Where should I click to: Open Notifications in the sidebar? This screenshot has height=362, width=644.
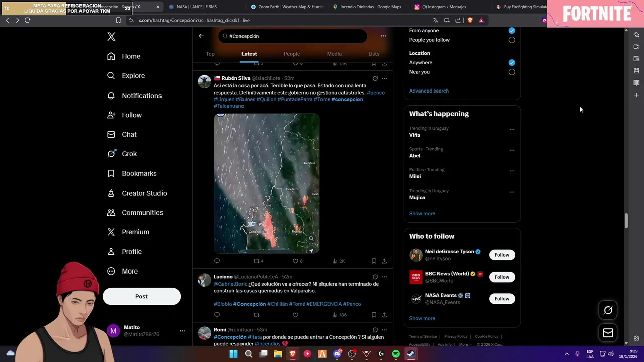134,96
